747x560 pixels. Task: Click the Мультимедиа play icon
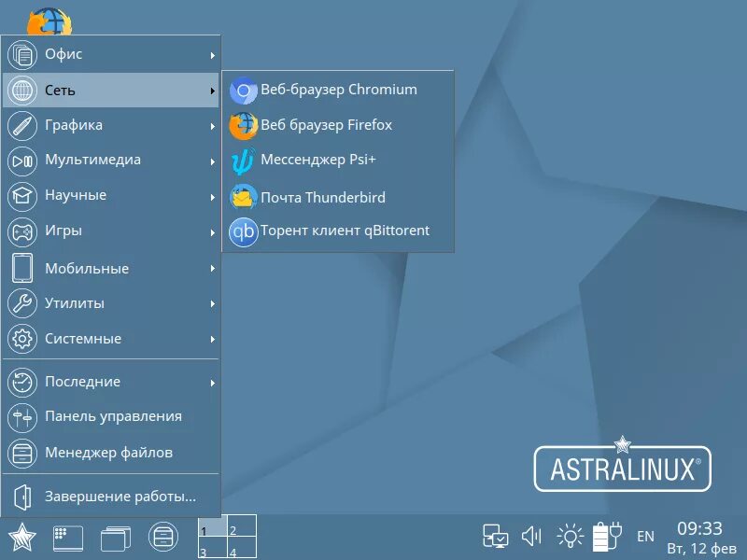click(22, 161)
